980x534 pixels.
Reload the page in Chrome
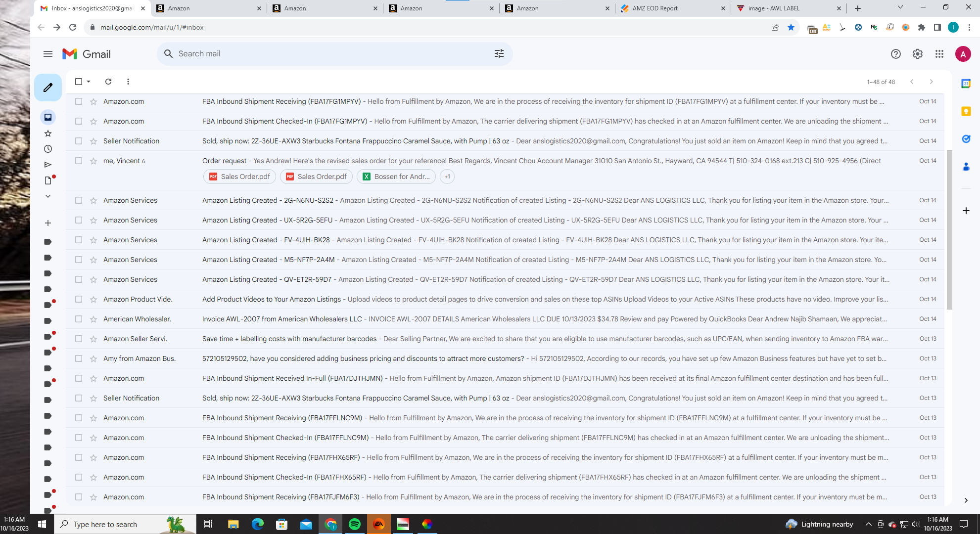click(73, 27)
